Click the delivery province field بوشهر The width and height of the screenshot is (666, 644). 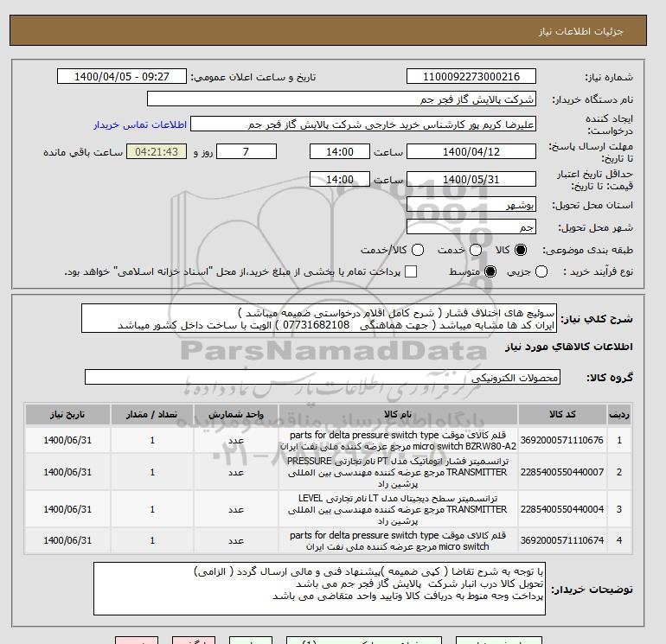coord(471,205)
